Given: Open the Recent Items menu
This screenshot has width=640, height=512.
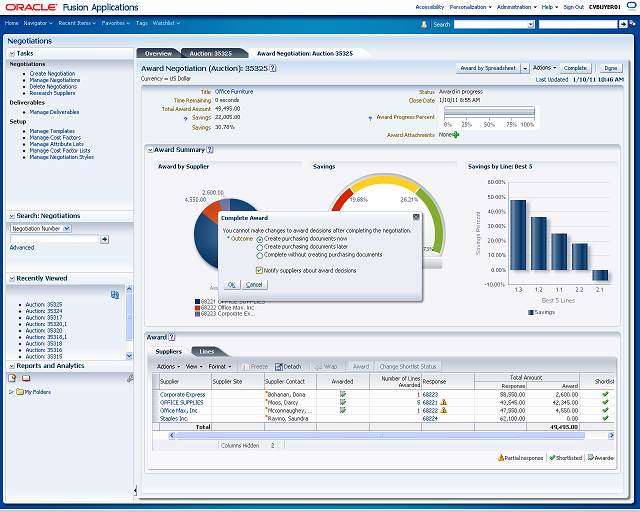Looking at the screenshot, I should pos(77,23).
